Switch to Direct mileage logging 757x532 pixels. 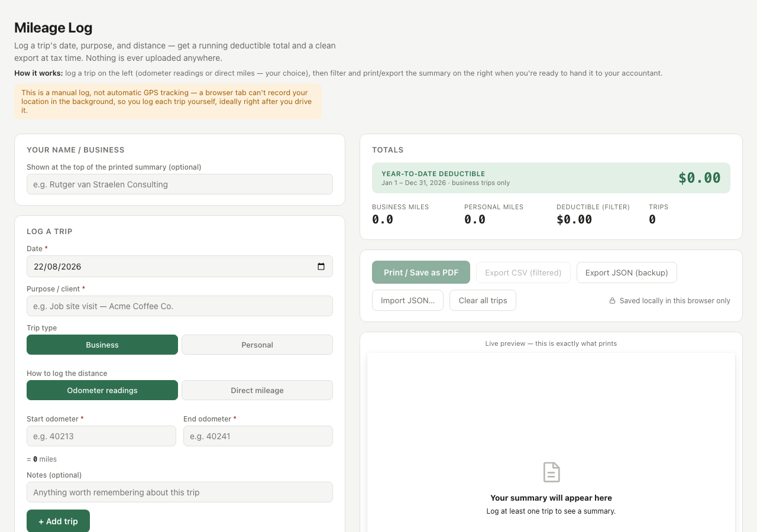tap(257, 390)
